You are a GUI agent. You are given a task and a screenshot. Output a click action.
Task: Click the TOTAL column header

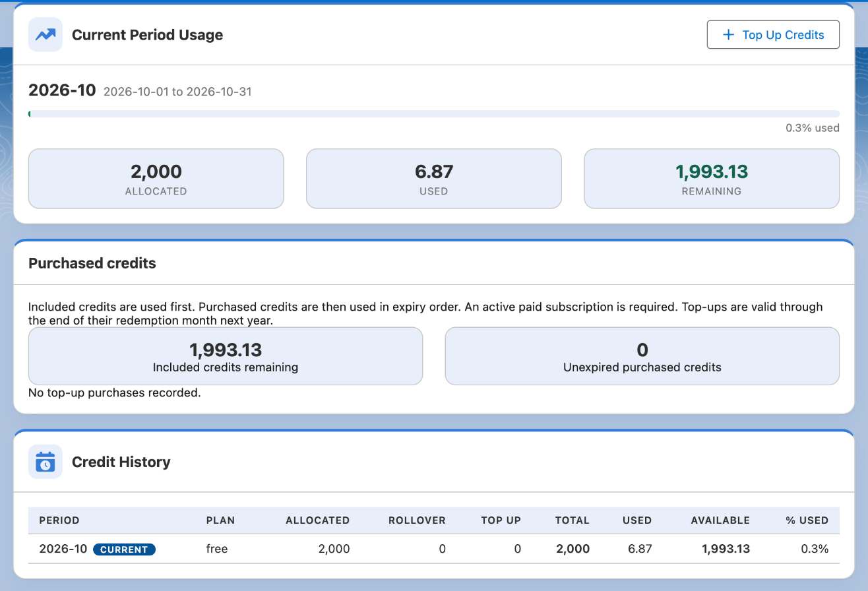pos(573,520)
